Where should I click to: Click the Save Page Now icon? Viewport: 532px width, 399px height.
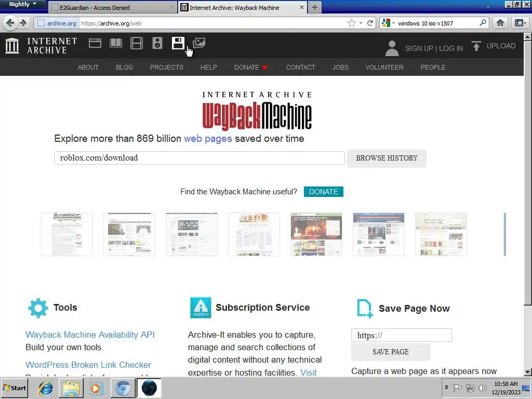[x=365, y=309]
